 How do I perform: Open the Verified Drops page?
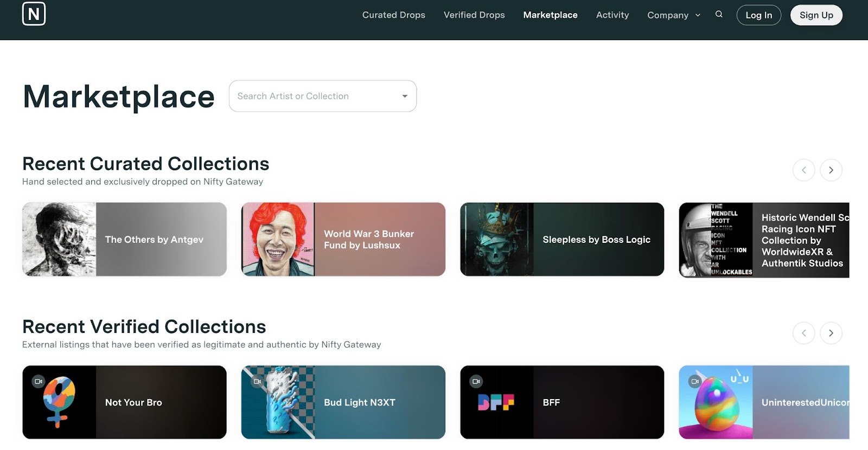tap(474, 15)
